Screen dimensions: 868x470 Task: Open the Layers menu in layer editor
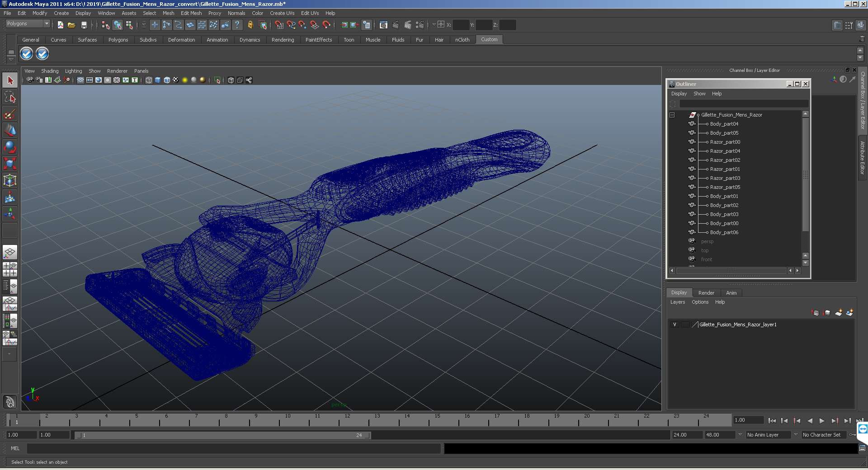pos(677,302)
